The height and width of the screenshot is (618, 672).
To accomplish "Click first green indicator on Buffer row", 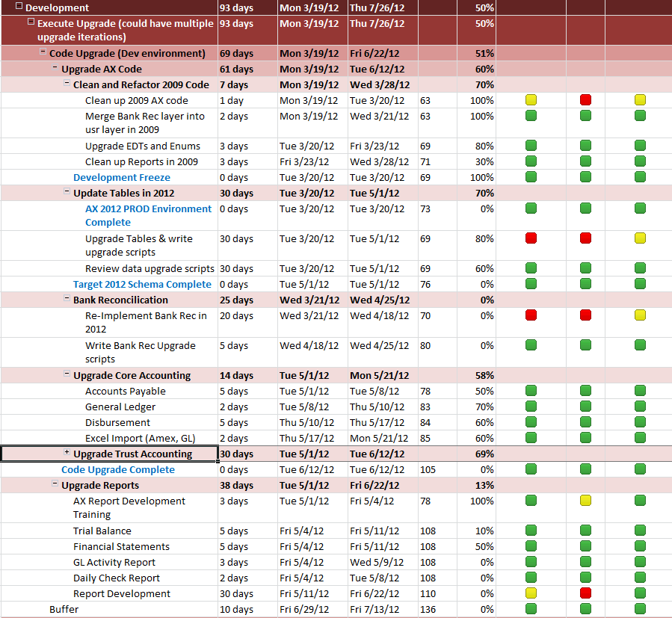I will [x=531, y=608].
